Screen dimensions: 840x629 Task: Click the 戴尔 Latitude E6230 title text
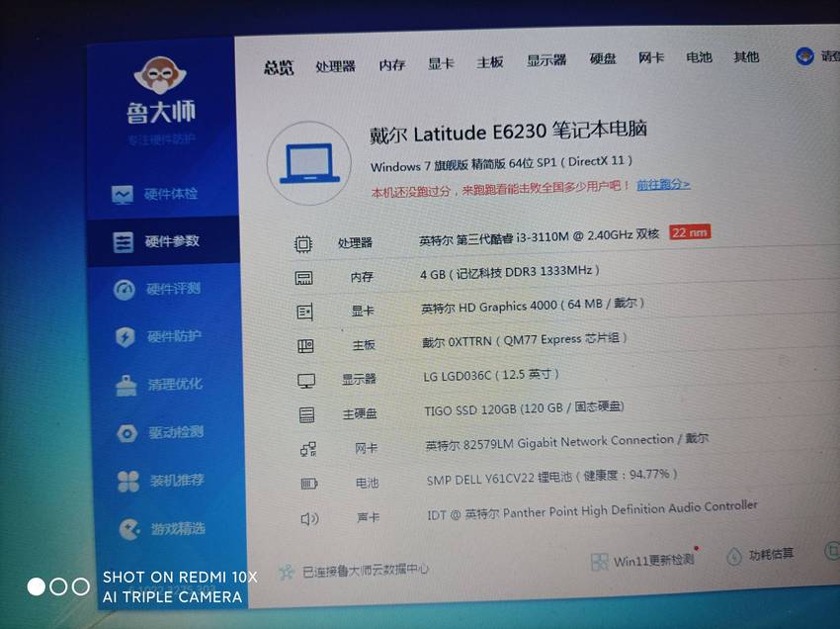click(x=508, y=132)
